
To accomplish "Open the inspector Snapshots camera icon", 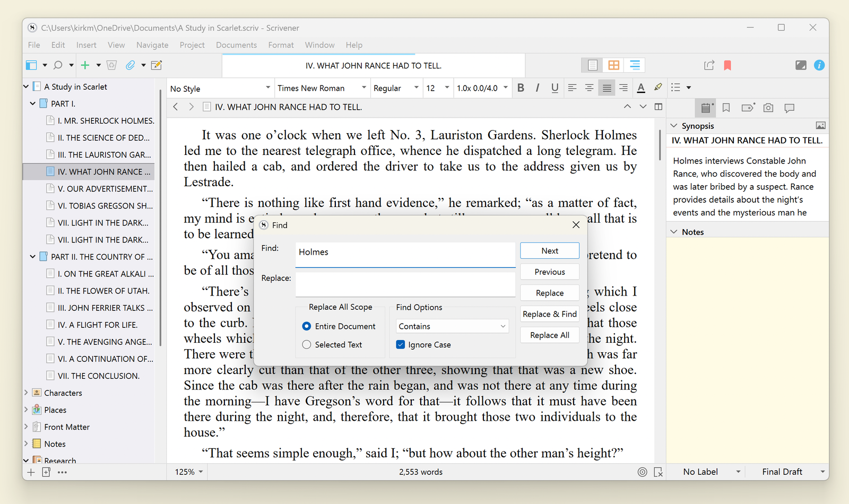I will [x=768, y=108].
